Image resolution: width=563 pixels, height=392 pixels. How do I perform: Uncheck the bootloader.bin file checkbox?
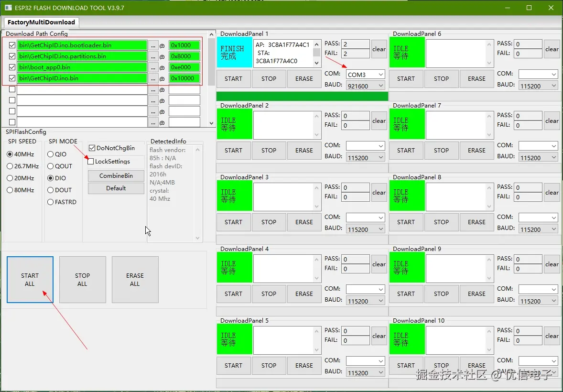pyautogui.click(x=12, y=45)
